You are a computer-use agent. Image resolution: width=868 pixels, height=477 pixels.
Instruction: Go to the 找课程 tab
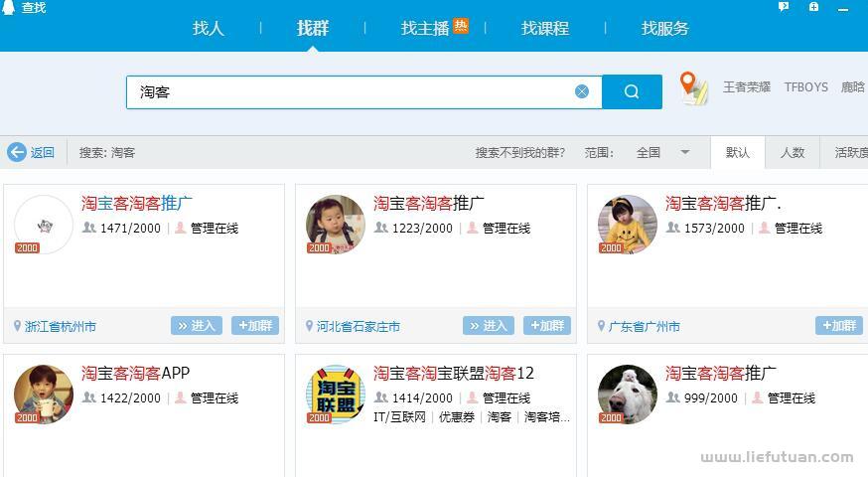coord(544,28)
